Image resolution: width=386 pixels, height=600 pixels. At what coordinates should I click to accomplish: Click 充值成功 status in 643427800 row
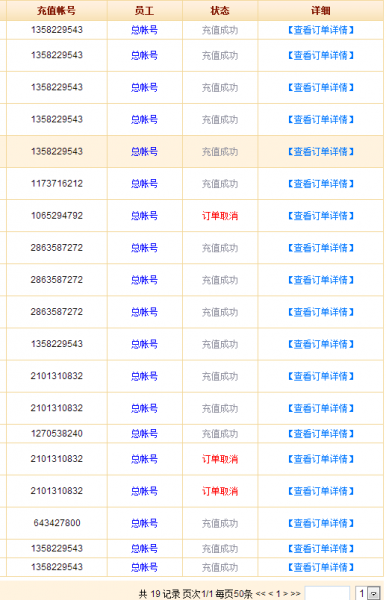pyautogui.click(x=220, y=523)
